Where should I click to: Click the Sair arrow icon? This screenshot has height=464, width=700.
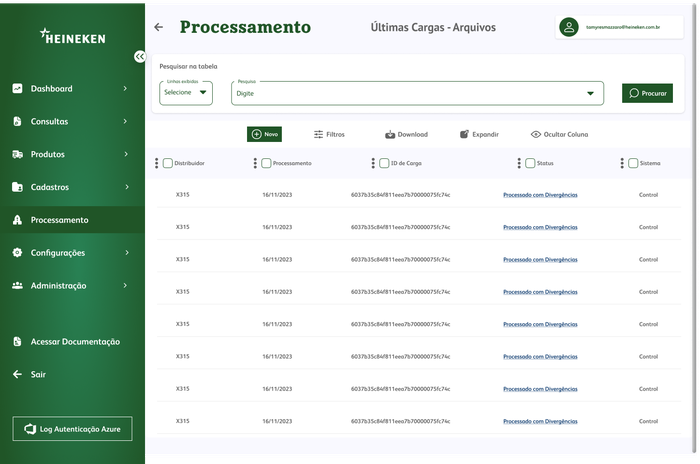(x=17, y=374)
